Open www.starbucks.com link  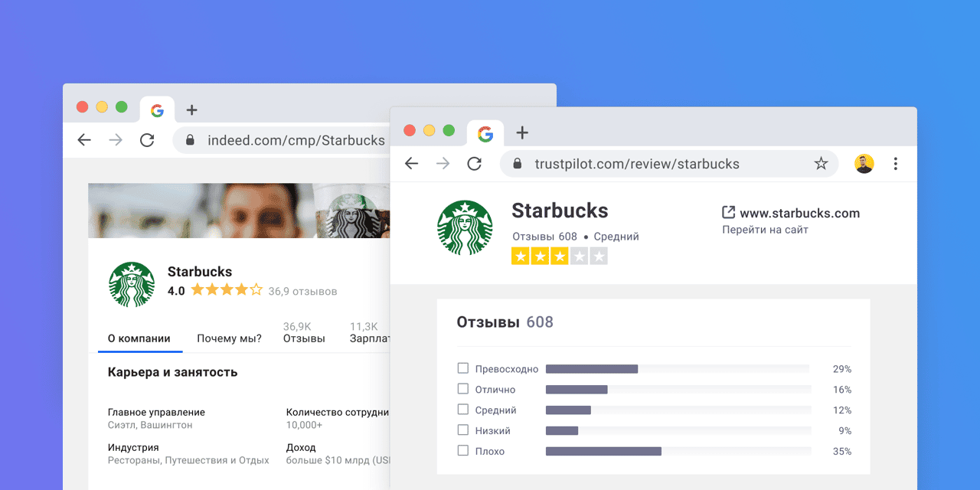pyautogui.click(x=800, y=213)
